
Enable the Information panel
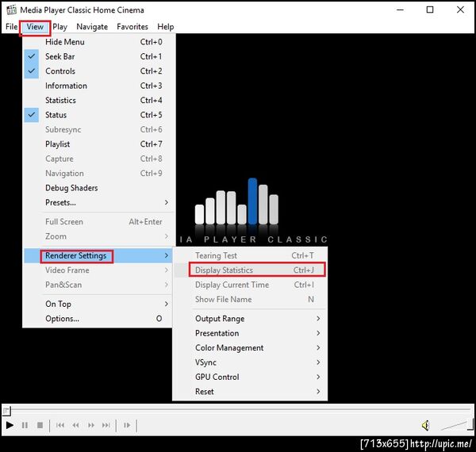coord(98,86)
